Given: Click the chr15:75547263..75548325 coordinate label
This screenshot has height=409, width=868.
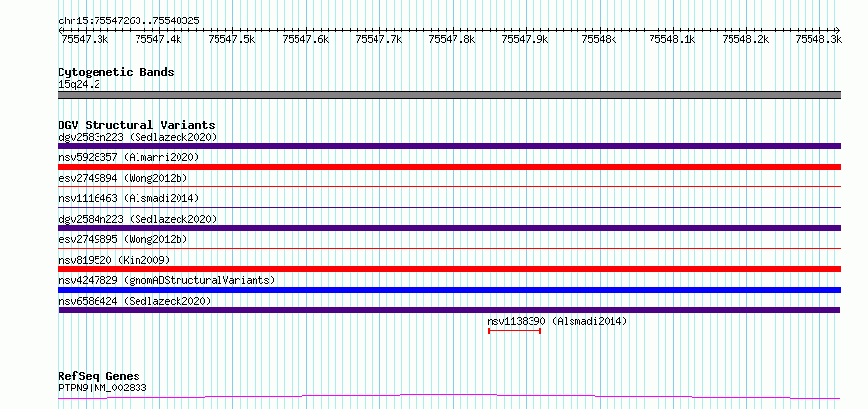Looking at the screenshot, I should click(x=129, y=20).
